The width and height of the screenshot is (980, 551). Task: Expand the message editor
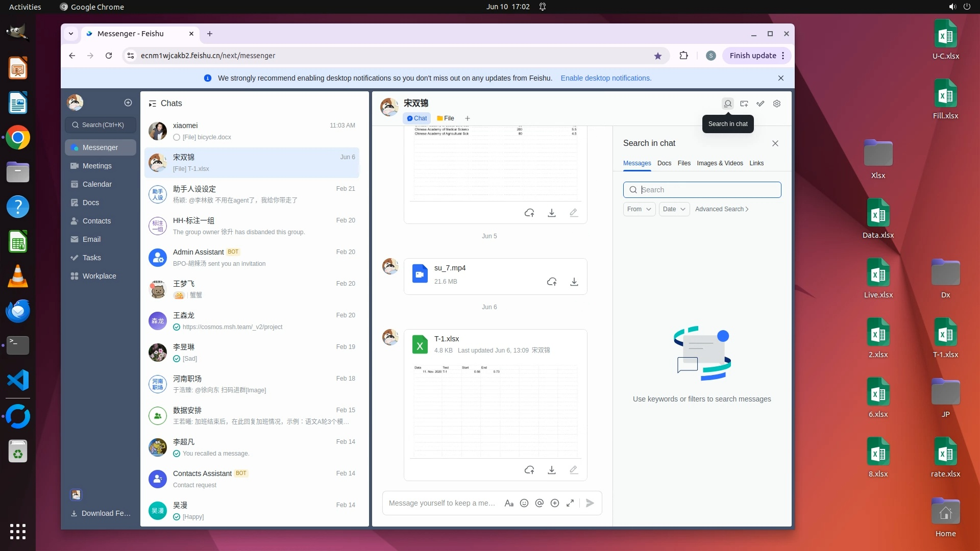click(x=570, y=503)
